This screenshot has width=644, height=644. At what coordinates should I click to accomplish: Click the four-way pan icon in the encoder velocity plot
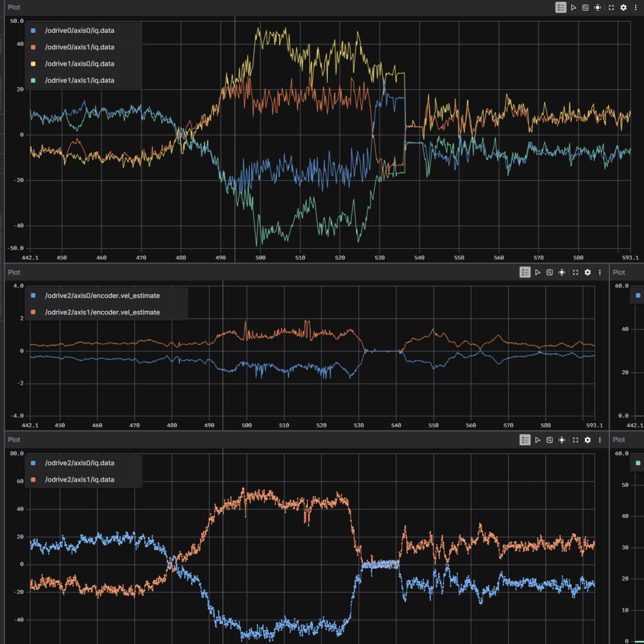[562, 272]
